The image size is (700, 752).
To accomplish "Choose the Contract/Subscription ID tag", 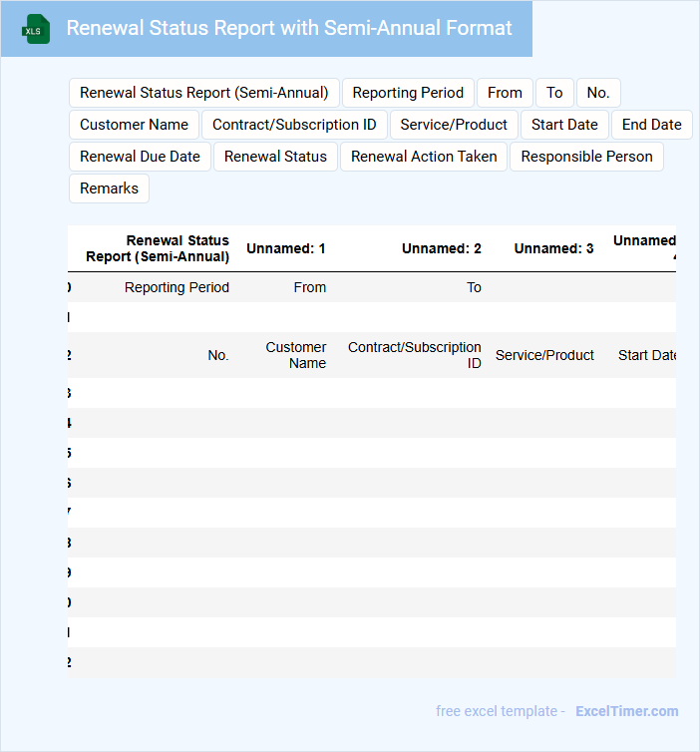I will (x=294, y=125).
